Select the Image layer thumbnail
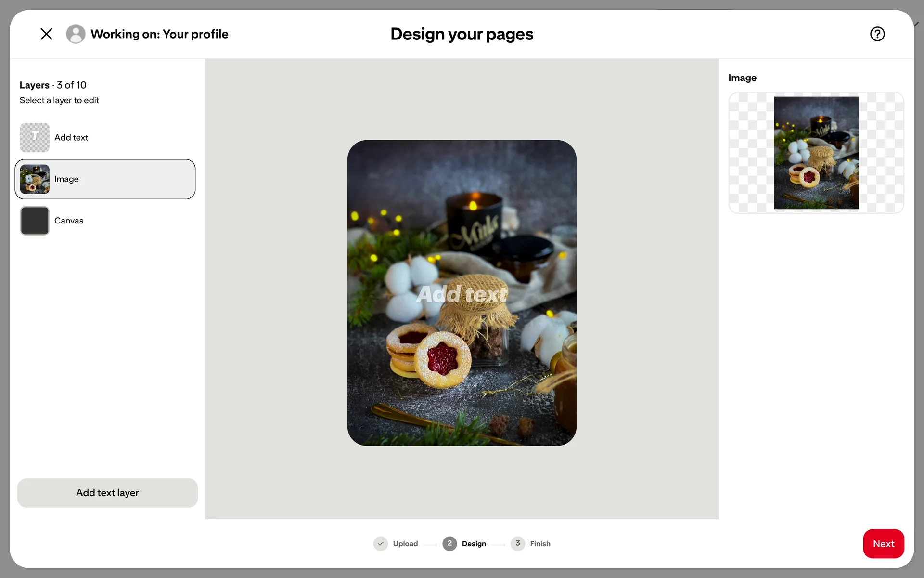This screenshot has height=578, width=924. 35,179
